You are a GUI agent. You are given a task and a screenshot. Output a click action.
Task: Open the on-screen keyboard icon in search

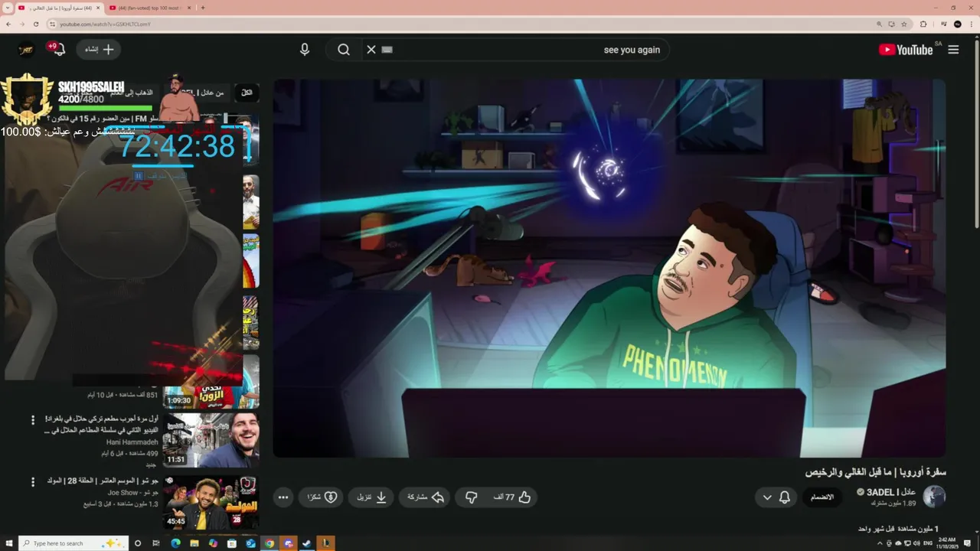[387, 50]
